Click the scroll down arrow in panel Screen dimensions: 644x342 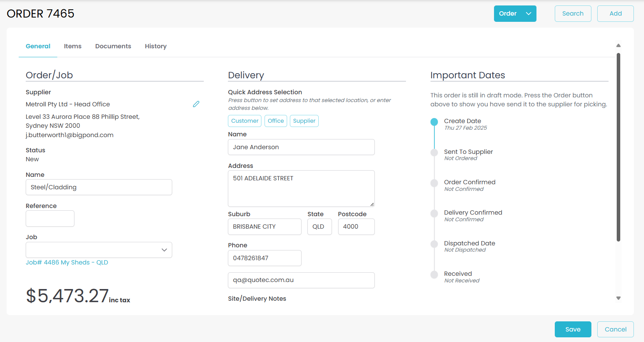coord(618,298)
